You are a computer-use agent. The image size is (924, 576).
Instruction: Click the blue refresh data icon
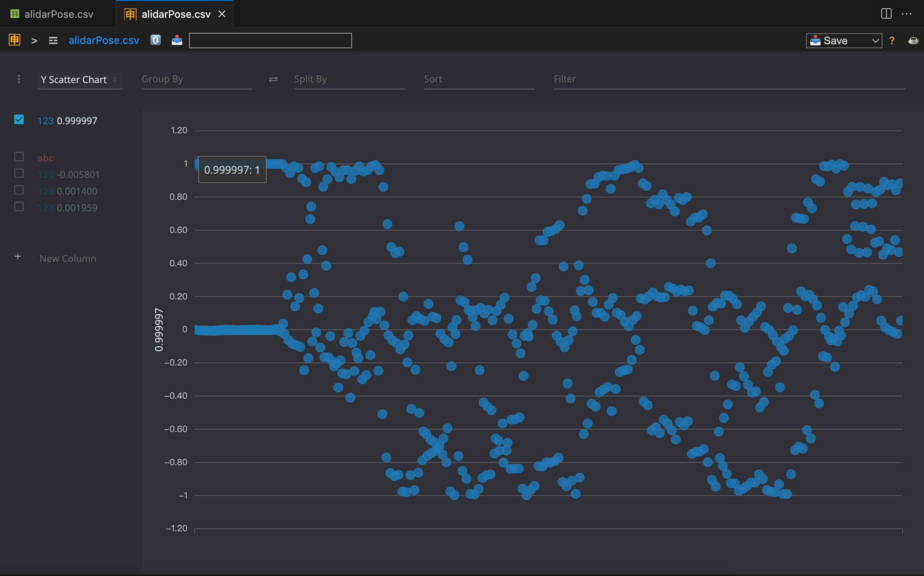point(155,40)
